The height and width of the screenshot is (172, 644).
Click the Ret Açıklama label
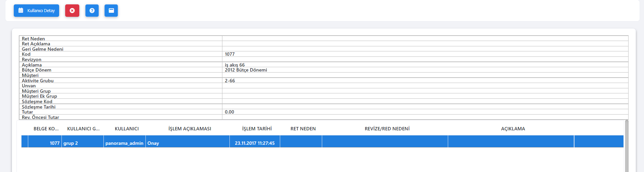click(36, 44)
